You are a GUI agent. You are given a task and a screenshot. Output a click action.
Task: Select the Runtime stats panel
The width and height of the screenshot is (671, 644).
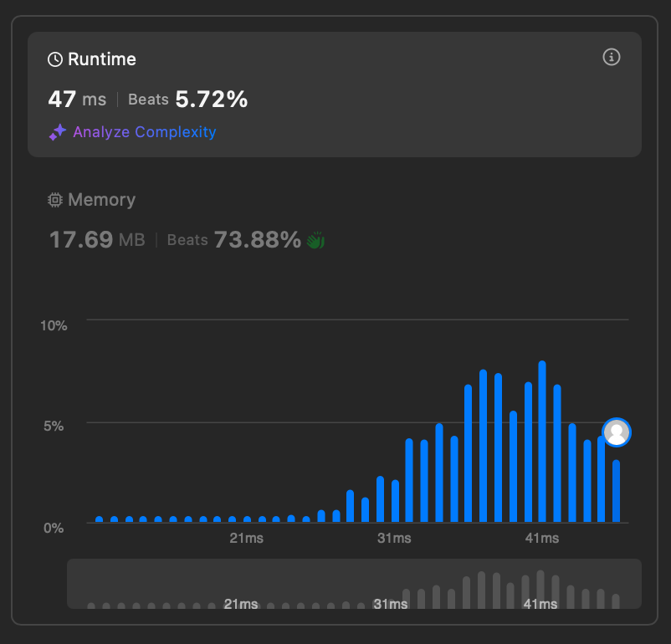[334, 95]
